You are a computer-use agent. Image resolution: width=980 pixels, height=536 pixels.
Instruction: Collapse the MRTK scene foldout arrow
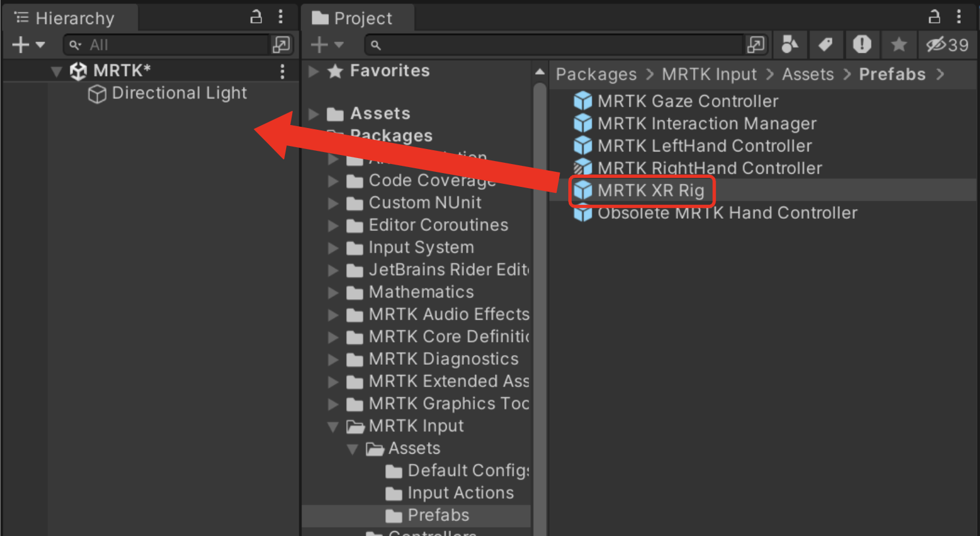pyautogui.click(x=57, y=72)
